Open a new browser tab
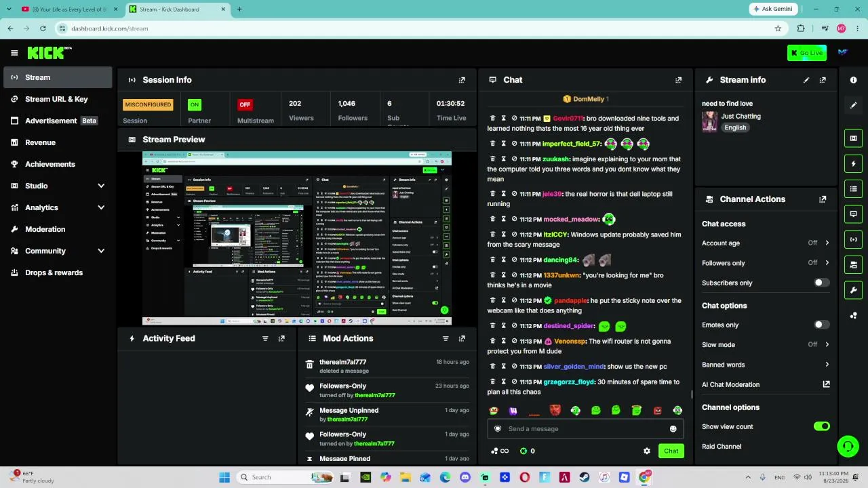The width and height of the screenshot is (868, 488). pyautogui.click(x=239, y=9)
